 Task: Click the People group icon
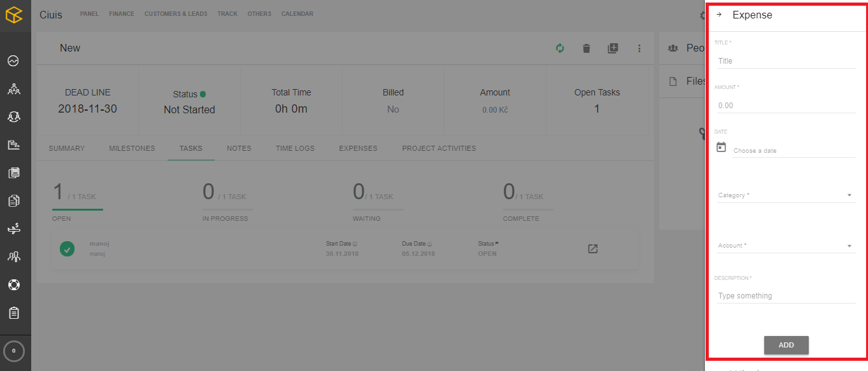pyautogui.click(x=672, y=48)
